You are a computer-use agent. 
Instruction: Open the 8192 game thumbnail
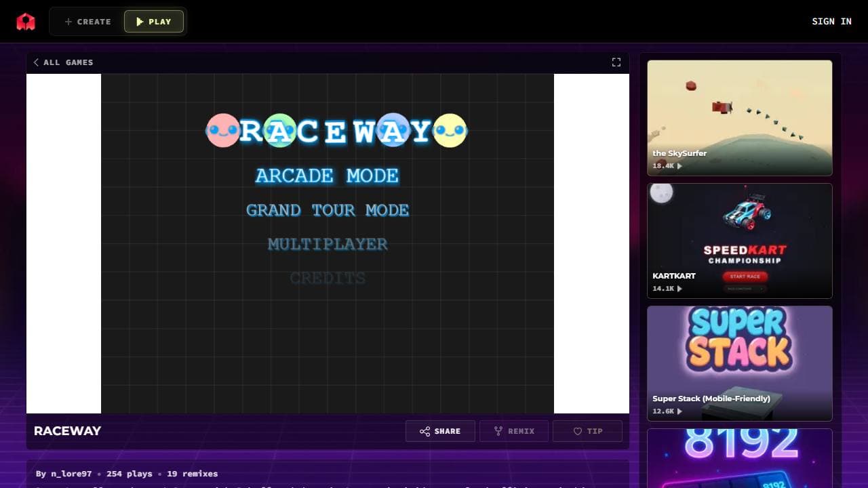point(739,458)
